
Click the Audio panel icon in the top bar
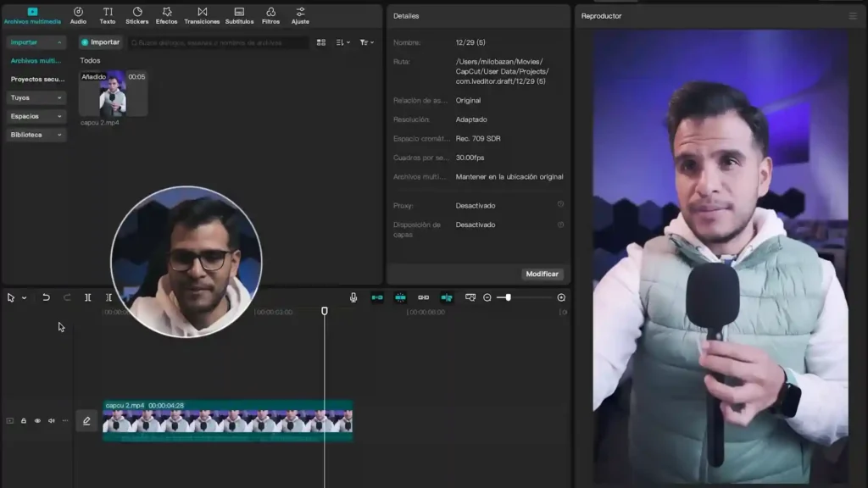point(77,14)
